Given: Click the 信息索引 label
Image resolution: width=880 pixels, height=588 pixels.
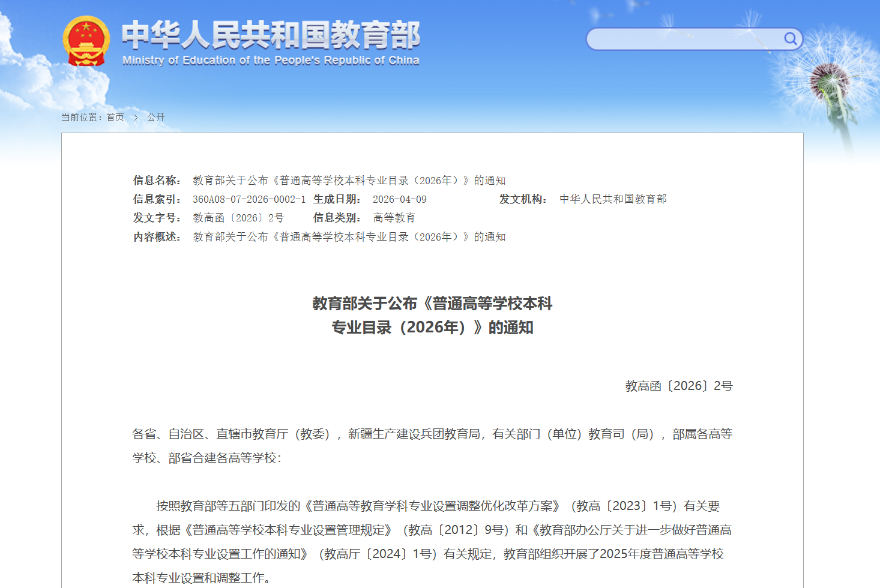Looking at the screenshot, I should 157,199.
